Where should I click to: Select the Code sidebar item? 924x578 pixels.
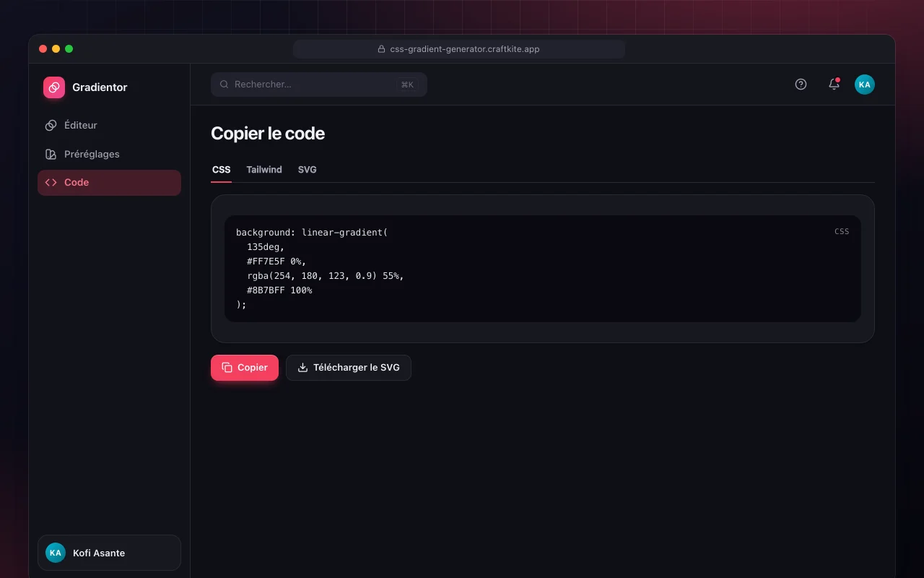coord(109,183)
